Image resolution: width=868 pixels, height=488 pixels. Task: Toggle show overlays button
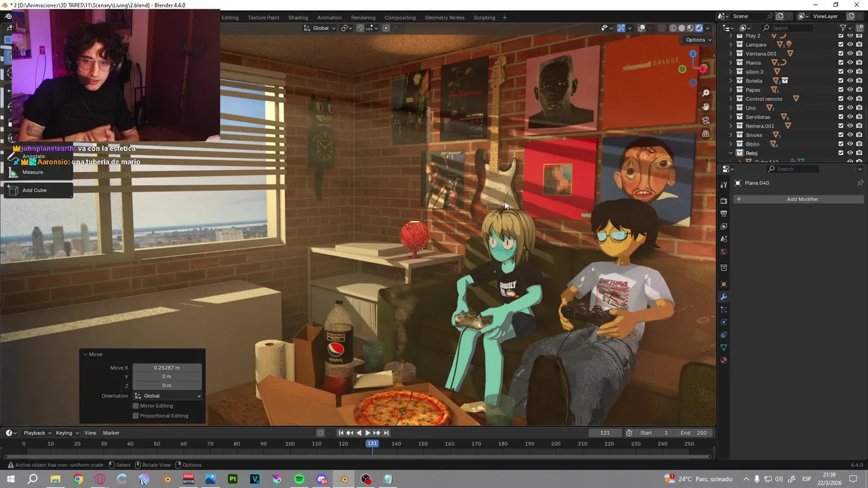(x=642, y=28)
